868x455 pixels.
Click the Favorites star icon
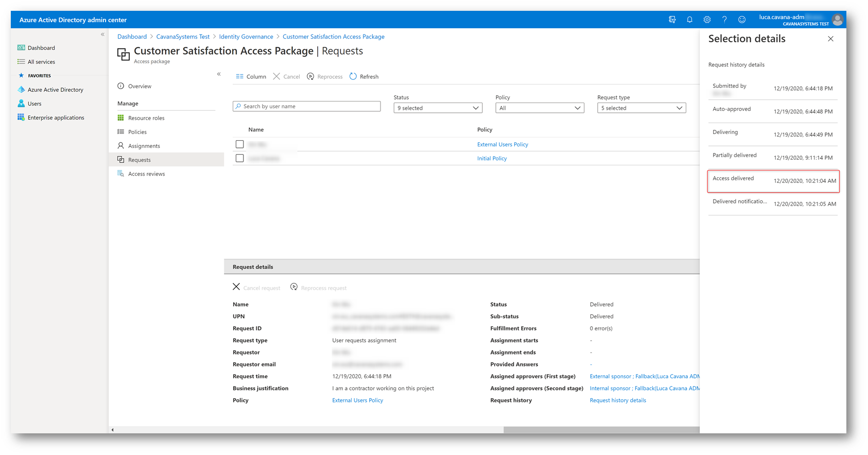[21, 75]
